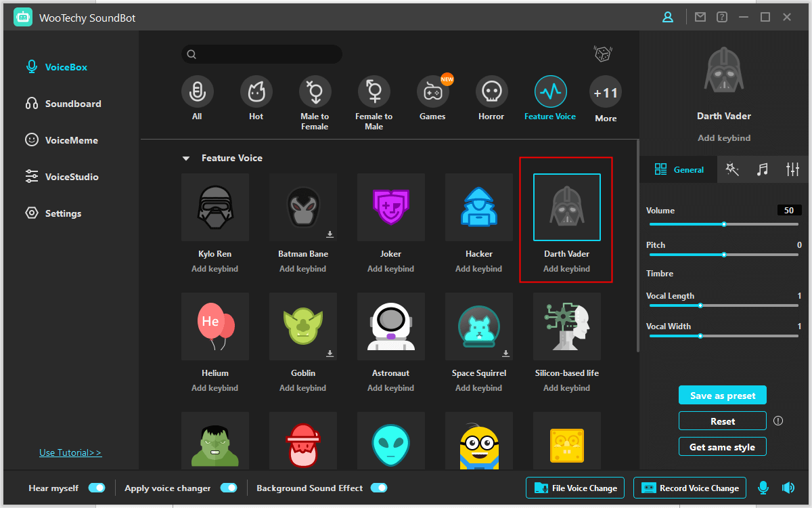
Task: Select the Kylo Ren voice
Action: coord(215,207)
